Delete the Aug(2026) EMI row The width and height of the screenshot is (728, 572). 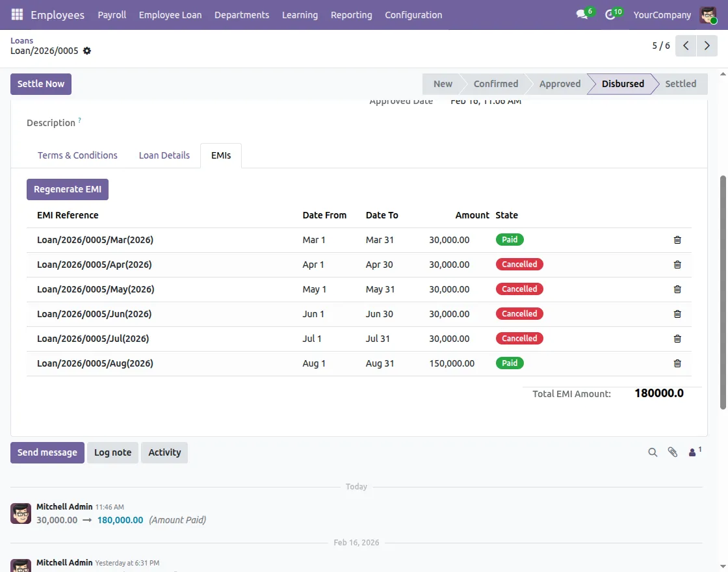[x=677, y=363]
